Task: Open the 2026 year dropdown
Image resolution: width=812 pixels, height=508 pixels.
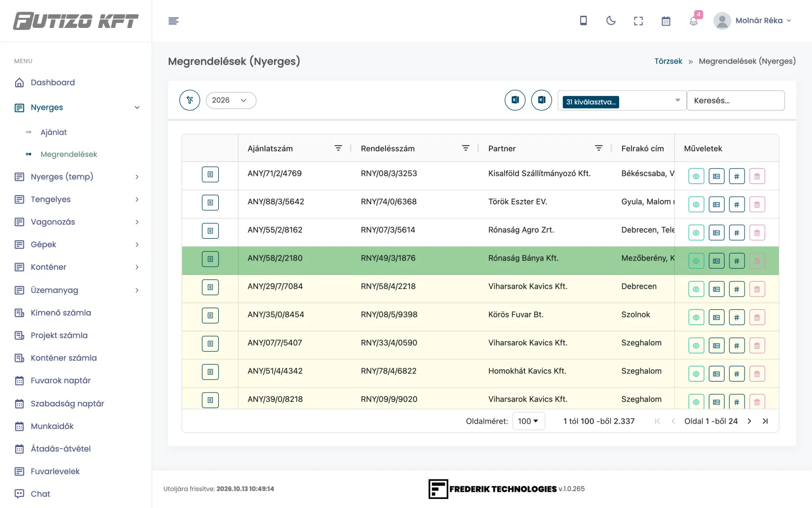Action: tap(231, 100)
